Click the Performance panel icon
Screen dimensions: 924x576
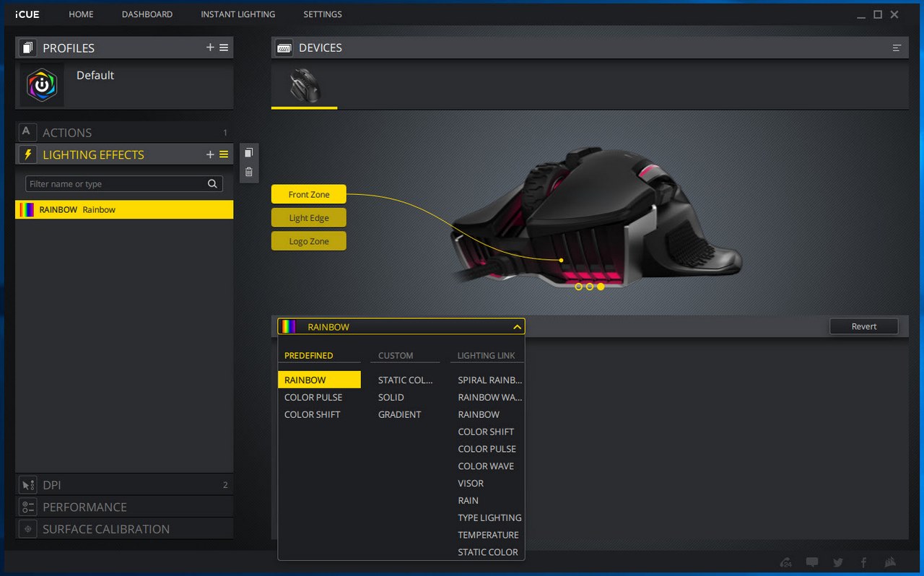(x=27, y=507)
